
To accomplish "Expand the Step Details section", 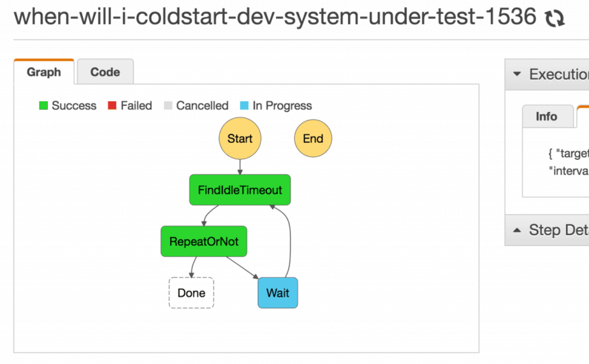I will coord(517,230).
